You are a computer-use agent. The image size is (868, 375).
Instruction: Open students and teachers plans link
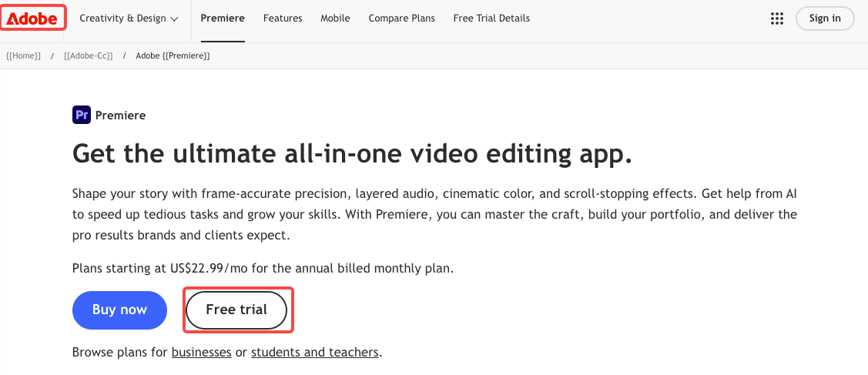[x=315, y=353]
